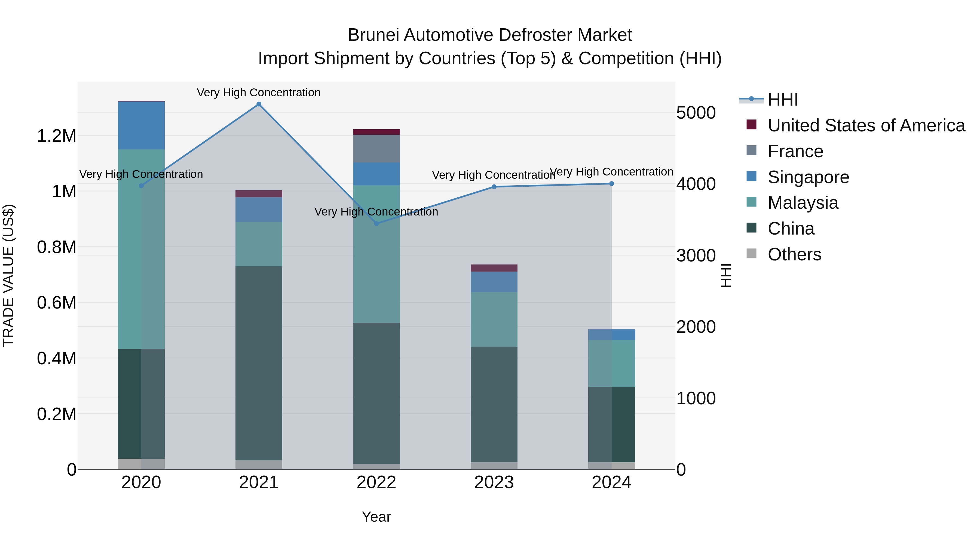Click the 2023 x-axis label
This screenshot has width=980, height=551.
[494, 482]
